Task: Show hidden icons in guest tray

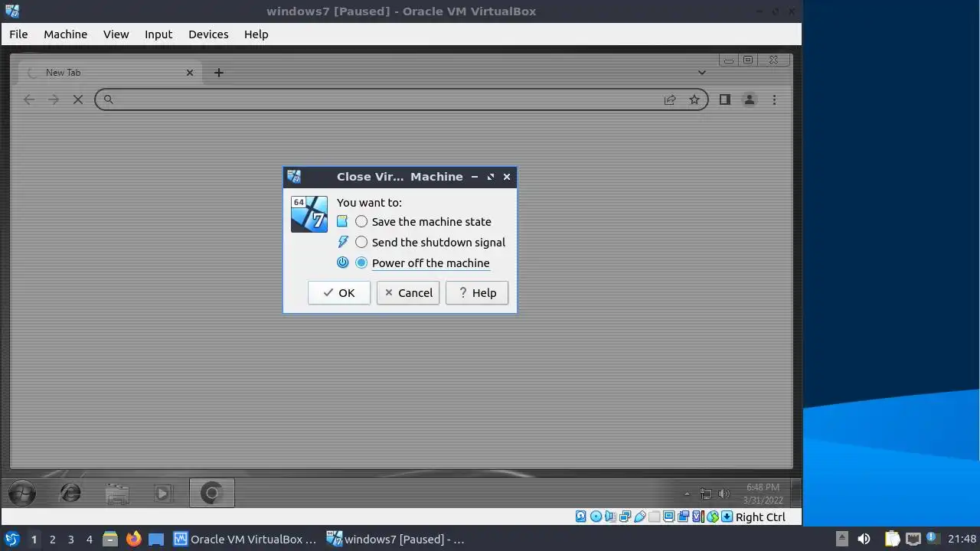Action: click(x=686, y=494)
